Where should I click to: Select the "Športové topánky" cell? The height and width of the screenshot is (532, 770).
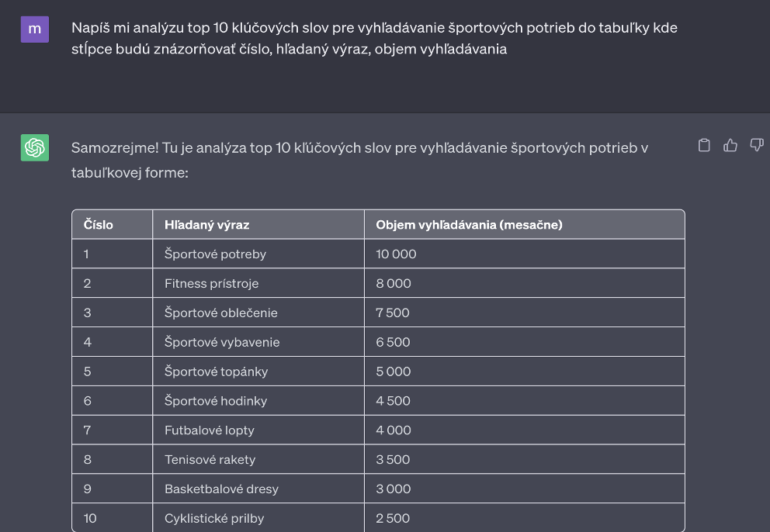pyautogui.click(x=217, y=372)
